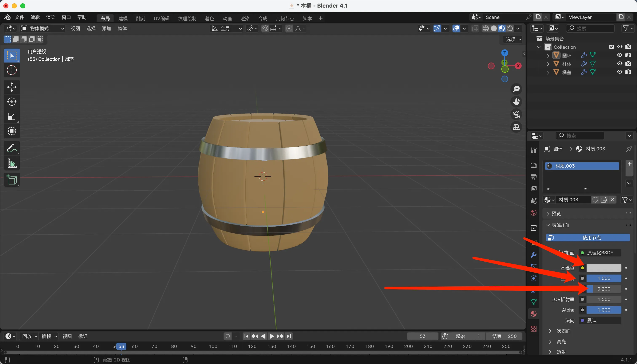Click the 使用节点 button

[588, 238]
